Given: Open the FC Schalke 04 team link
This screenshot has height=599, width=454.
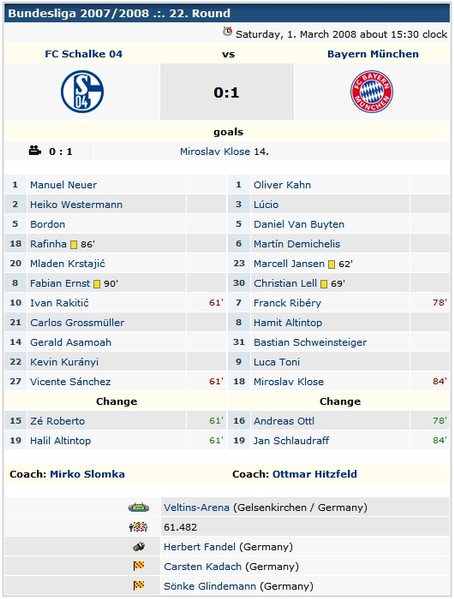Looking at the screenshot, I should coord(84,54).
